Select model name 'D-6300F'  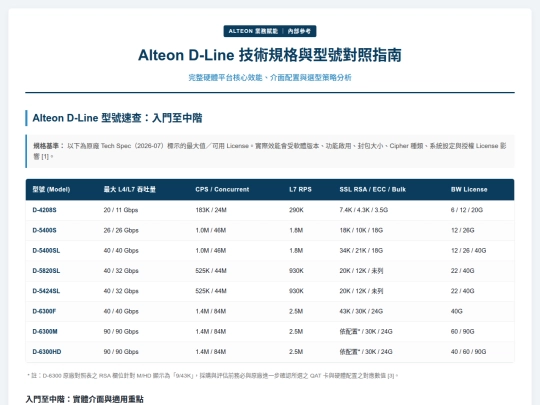click(44, 311)
